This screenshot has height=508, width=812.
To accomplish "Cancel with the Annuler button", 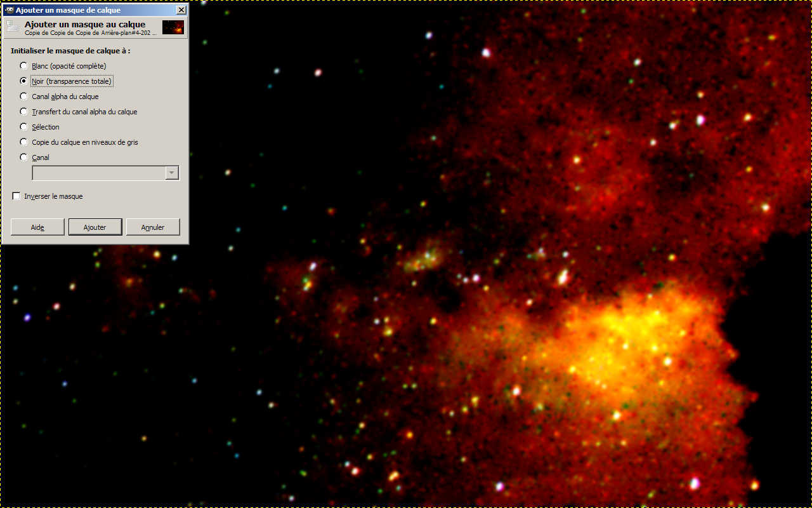I will click(x=153, y=227).
